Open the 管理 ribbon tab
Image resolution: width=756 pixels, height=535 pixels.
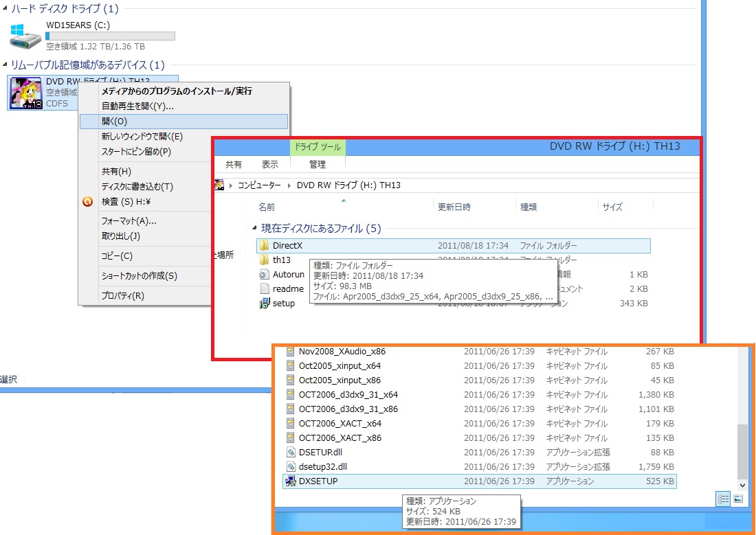pyautogui.click(x=318, y=164)
